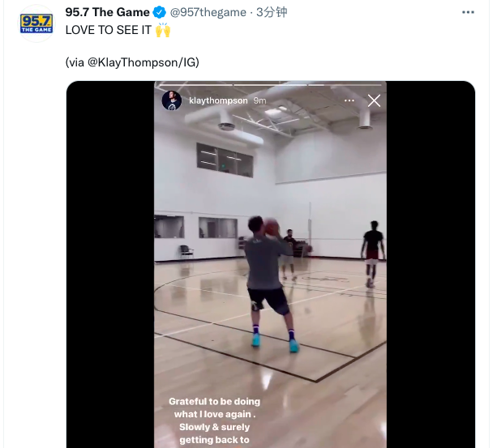Open the story's three-dot options
The height and width of the screenshot is (448, 497).
coord(349,100)
